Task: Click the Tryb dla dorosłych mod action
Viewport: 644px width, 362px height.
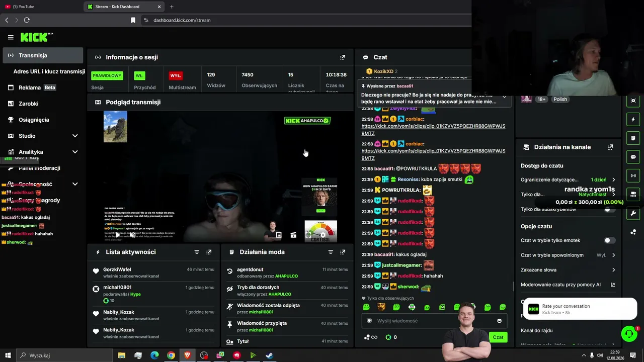Action: [x=286, y=291]
